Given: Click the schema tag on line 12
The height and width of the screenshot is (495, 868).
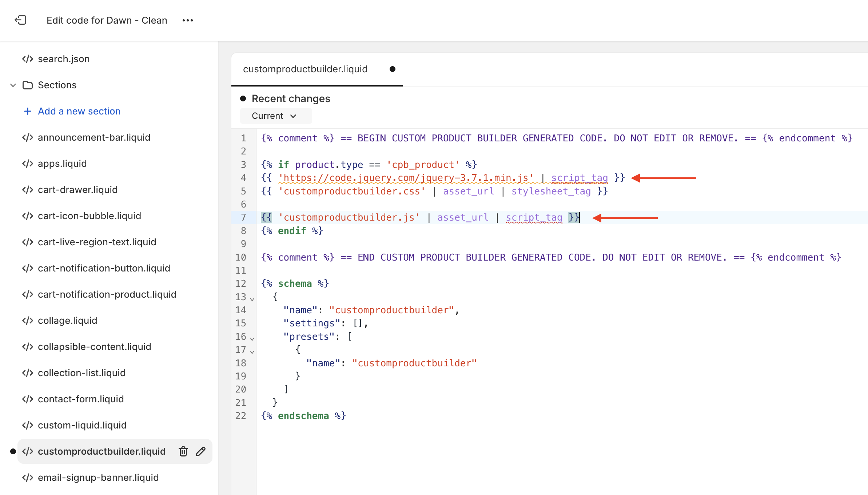Looking at the screenshot, I should (295, 283).
